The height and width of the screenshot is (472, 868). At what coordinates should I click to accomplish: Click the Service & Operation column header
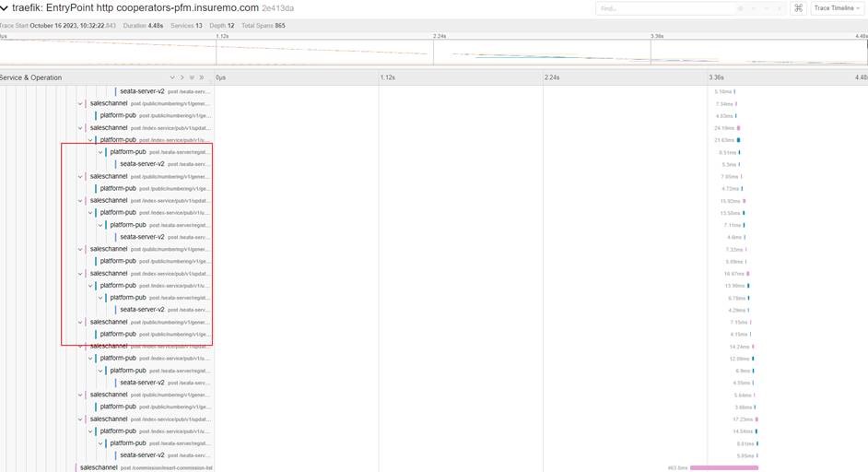coord(31,77)
